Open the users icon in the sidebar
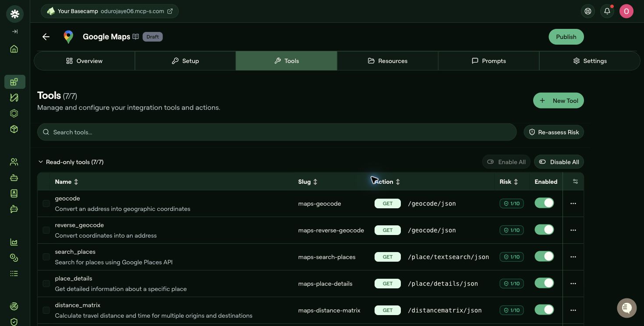The width and height of the screenshot is (644, 326). pos(14,162)
